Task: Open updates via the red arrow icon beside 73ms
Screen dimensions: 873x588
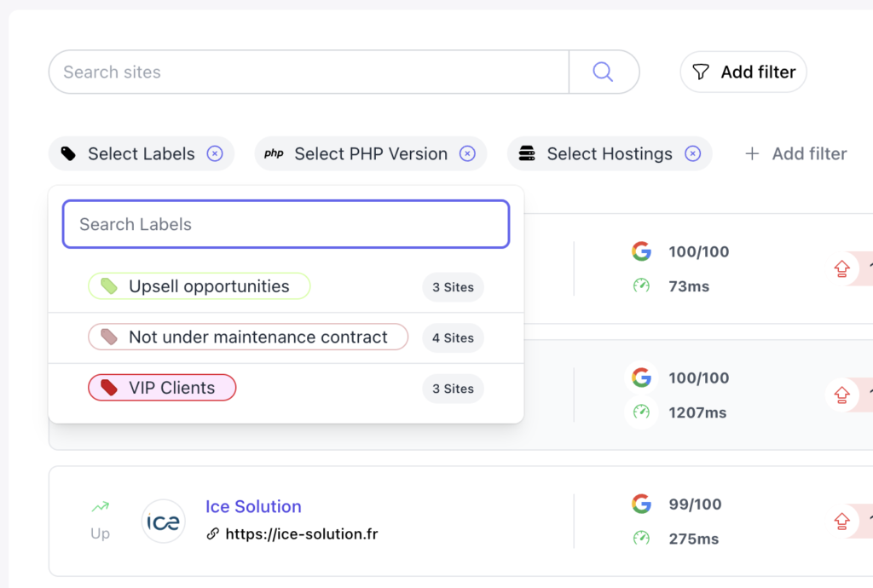Action: 842,268
